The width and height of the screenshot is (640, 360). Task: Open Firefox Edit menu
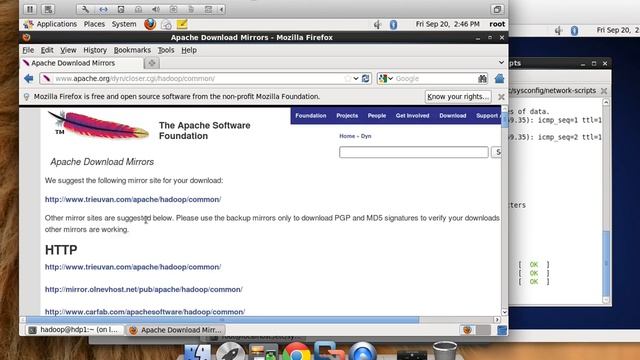[47, 50]
